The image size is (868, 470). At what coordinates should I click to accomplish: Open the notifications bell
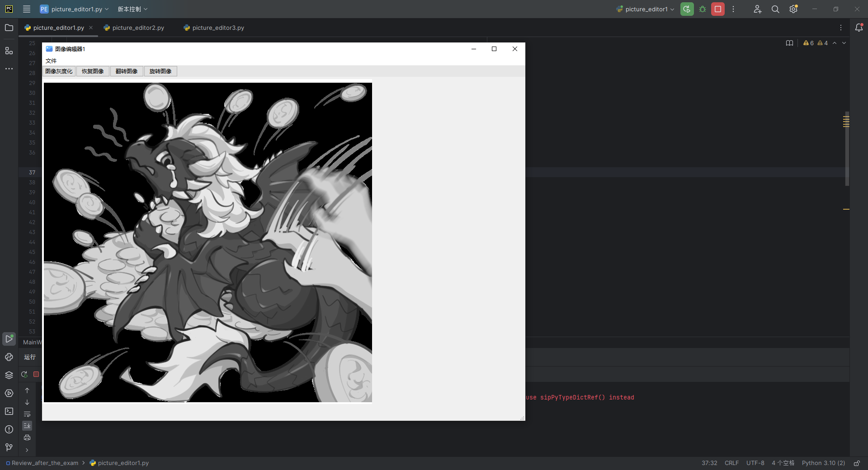859,28
